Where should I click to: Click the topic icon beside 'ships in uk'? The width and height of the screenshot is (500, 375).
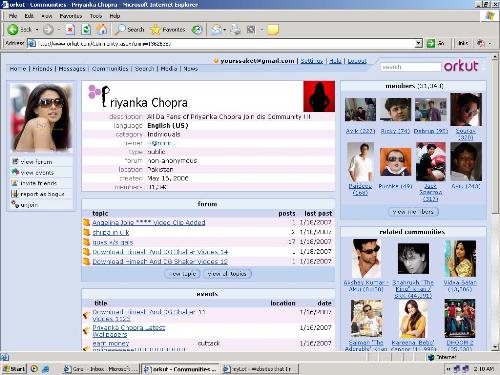(86, 232)
